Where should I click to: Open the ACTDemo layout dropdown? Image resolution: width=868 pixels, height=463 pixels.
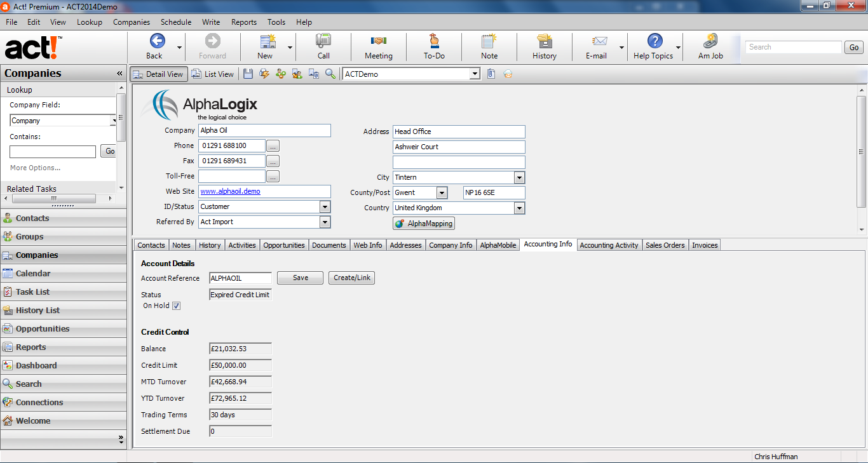475,74
